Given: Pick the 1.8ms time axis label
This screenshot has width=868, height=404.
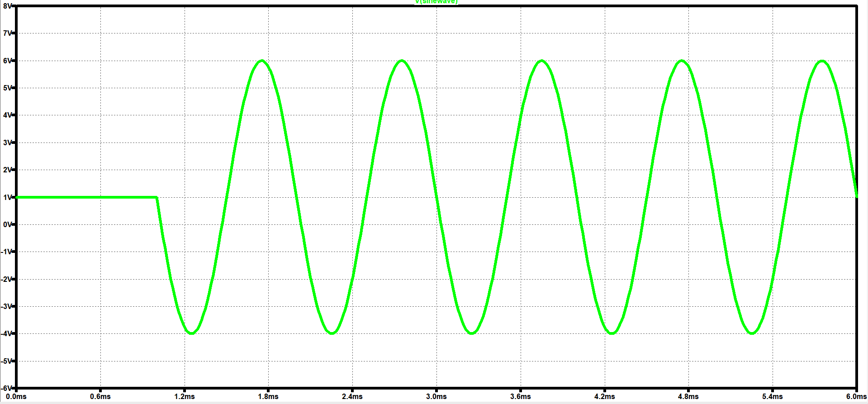Looking at the screenshot, I should (x=268, y=397).
